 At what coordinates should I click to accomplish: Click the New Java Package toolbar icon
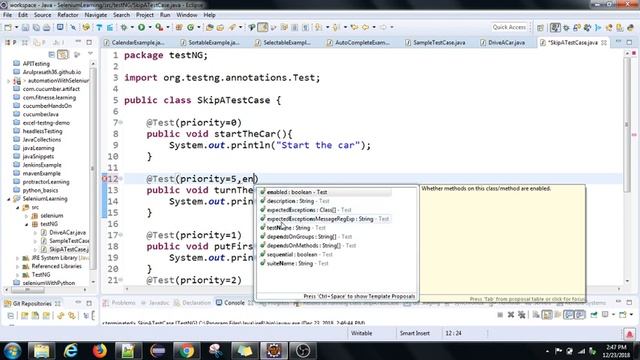(x=179, y=27)
